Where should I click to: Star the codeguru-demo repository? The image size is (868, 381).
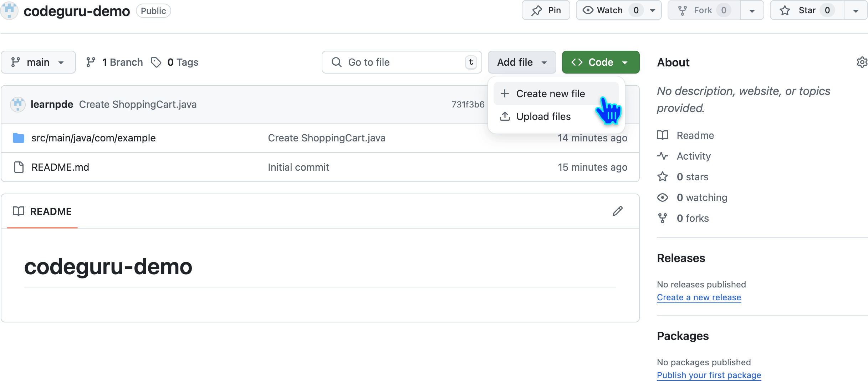[807, 10]
